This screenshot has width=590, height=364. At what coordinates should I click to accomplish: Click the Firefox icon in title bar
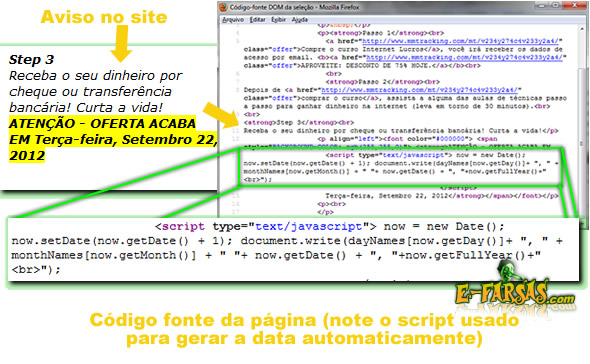[224, 7]
